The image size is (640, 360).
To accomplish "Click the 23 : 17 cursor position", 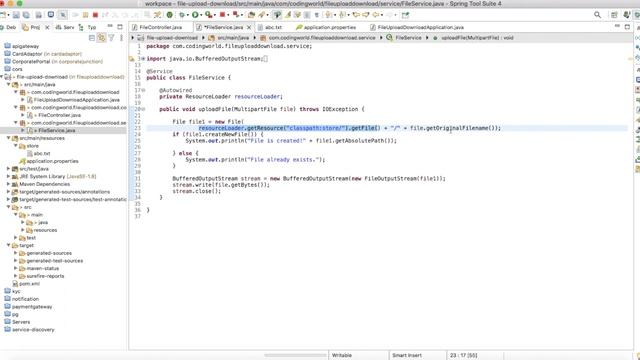I will click(x=464, y=355).
